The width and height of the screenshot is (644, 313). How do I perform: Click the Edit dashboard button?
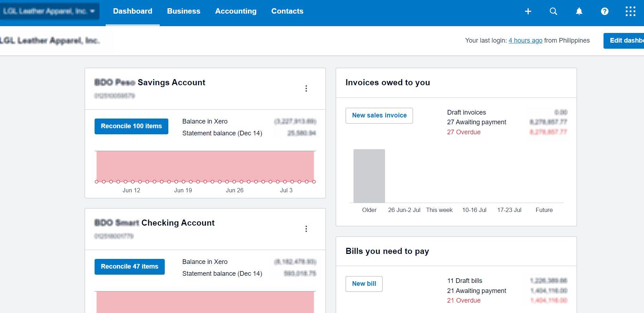(x=624, y=41)
